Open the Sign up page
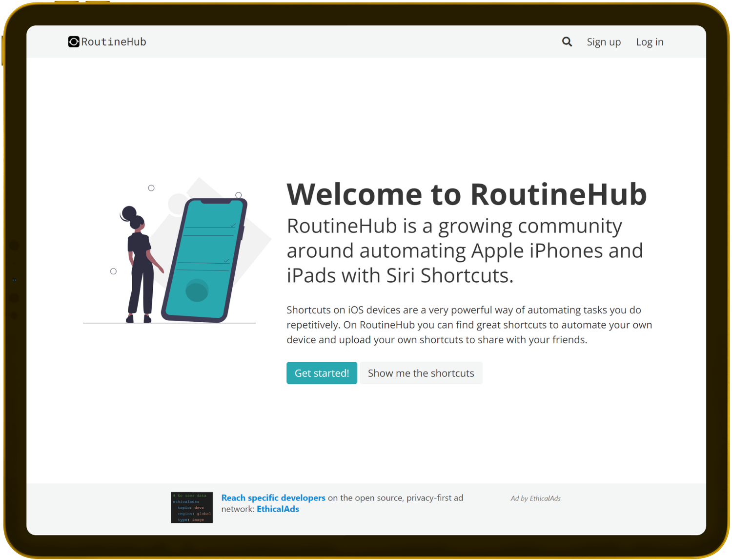732x560 pixels. (x=604, y=41)
